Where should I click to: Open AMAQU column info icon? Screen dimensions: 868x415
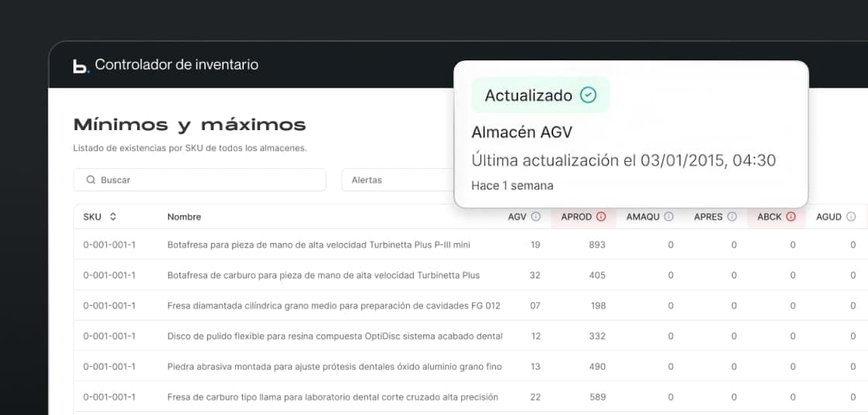pos(668,217)
